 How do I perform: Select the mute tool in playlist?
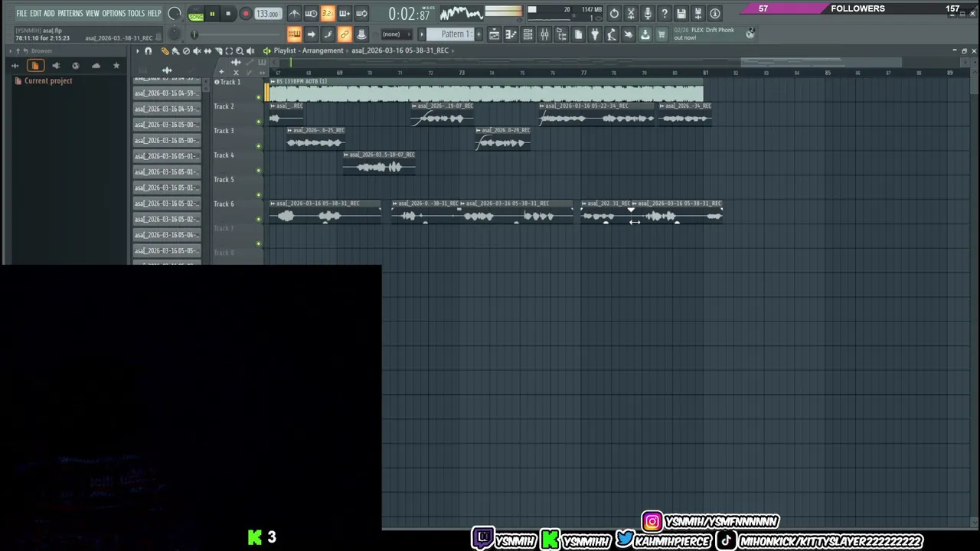197,51
